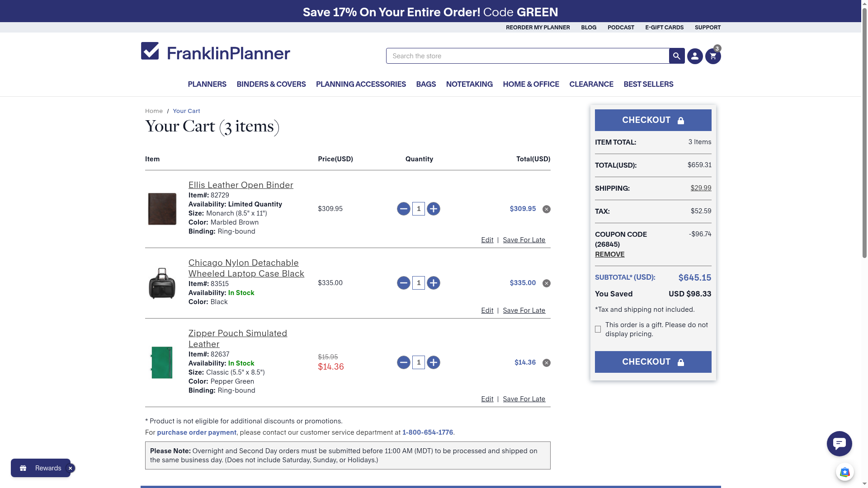Click the store search input field
Image resolution: width=868 pixels, height=488 pixels.
527,56
